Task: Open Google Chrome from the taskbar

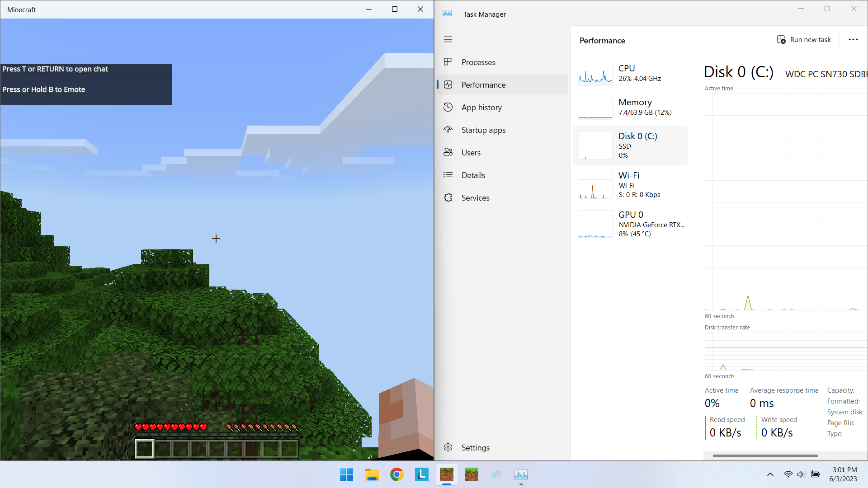Action: click(x=396, y=474)
